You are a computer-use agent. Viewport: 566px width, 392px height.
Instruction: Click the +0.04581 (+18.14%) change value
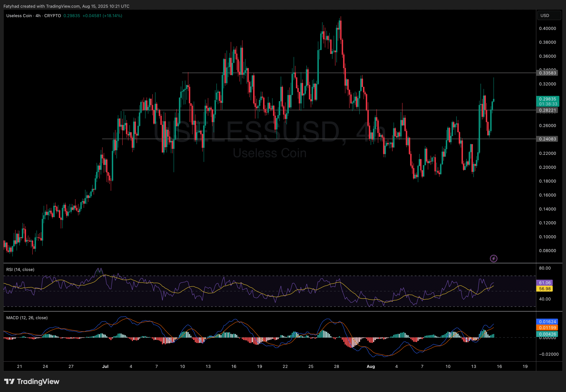(102, 16)
